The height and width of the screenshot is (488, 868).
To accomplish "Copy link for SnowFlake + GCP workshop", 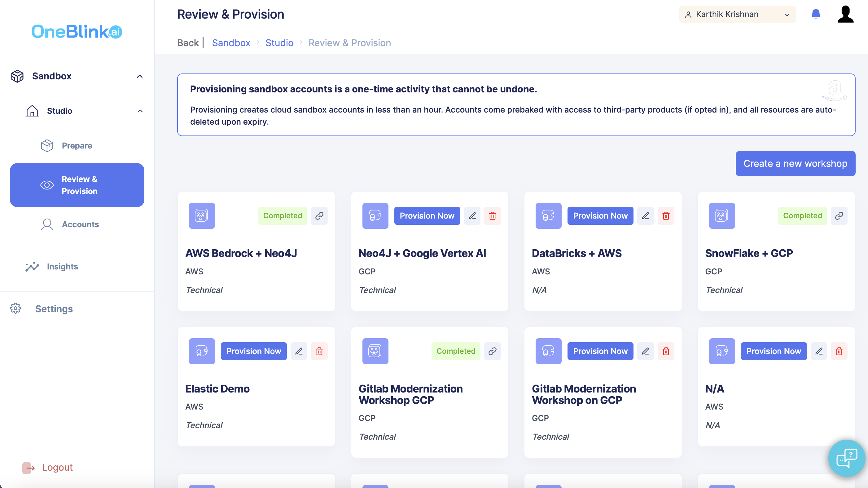I will [x=839, y=216].
